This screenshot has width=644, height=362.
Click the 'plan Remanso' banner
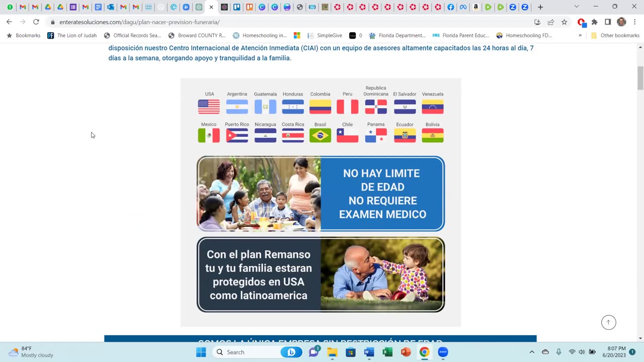click(320, 275)
